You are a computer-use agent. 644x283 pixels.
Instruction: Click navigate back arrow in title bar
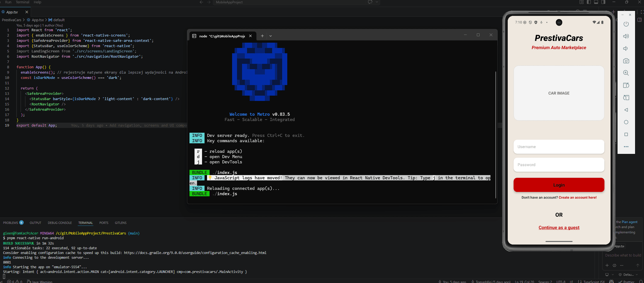201,2
